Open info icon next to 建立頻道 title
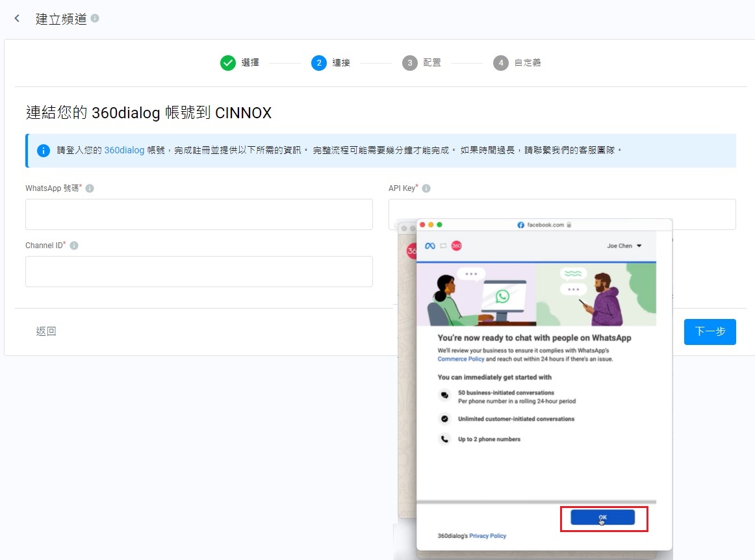Image resolution: width=755 pixels, height=560 pixels. click(x=95, y=18)
